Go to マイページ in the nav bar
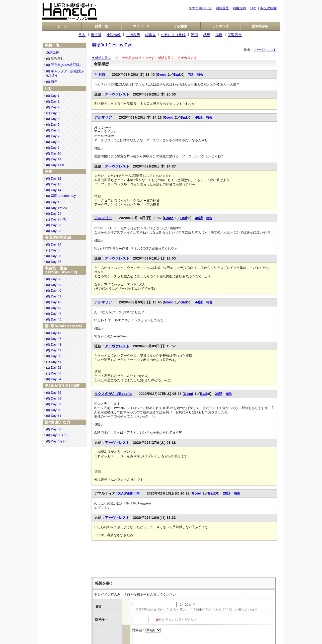This screenshot has width=322, height=644. [141, 26]
